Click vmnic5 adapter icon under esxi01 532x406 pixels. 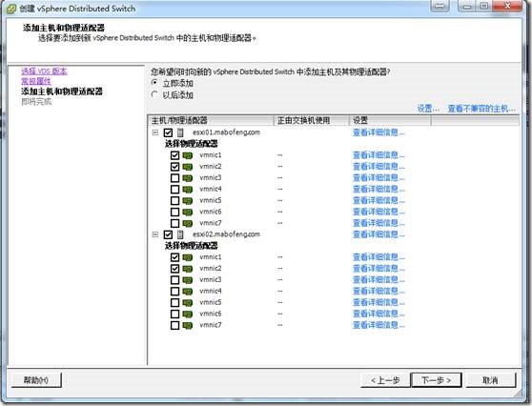pos(188,201)
